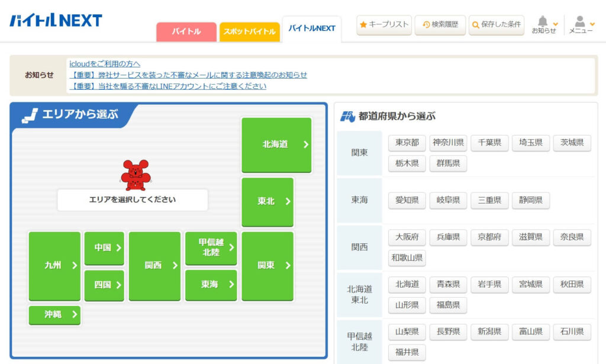The width and height of the screenshot is (606, 364).
Task: Select 滋賀県 prefecture
Action: (x=531, y=237)
